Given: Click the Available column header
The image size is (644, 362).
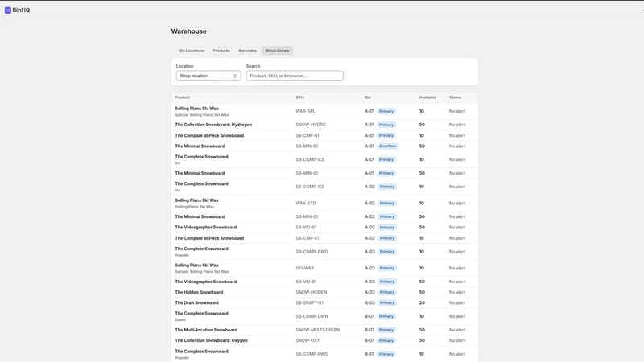Looking at the screenshot, I should (427, 97).
